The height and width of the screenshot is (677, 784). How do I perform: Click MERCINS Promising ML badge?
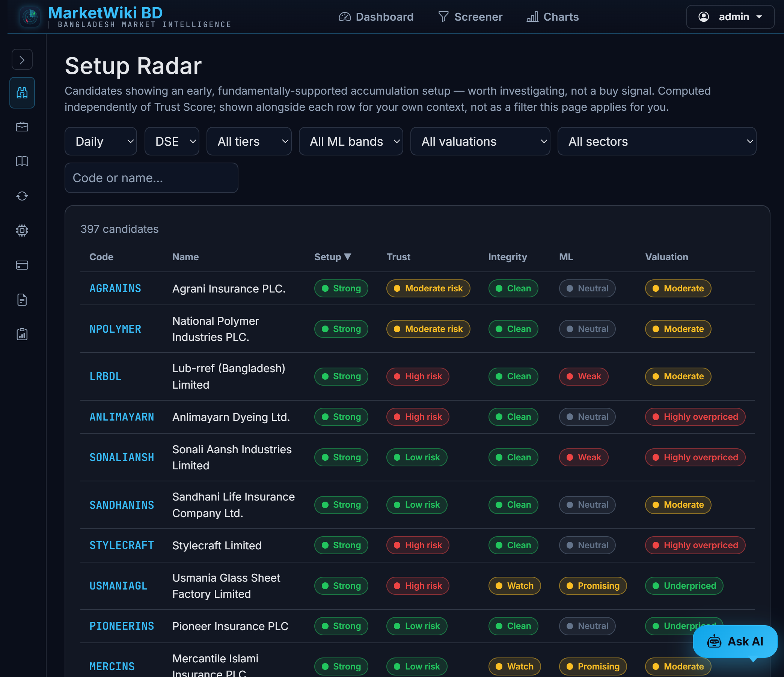tap(593, 666)
